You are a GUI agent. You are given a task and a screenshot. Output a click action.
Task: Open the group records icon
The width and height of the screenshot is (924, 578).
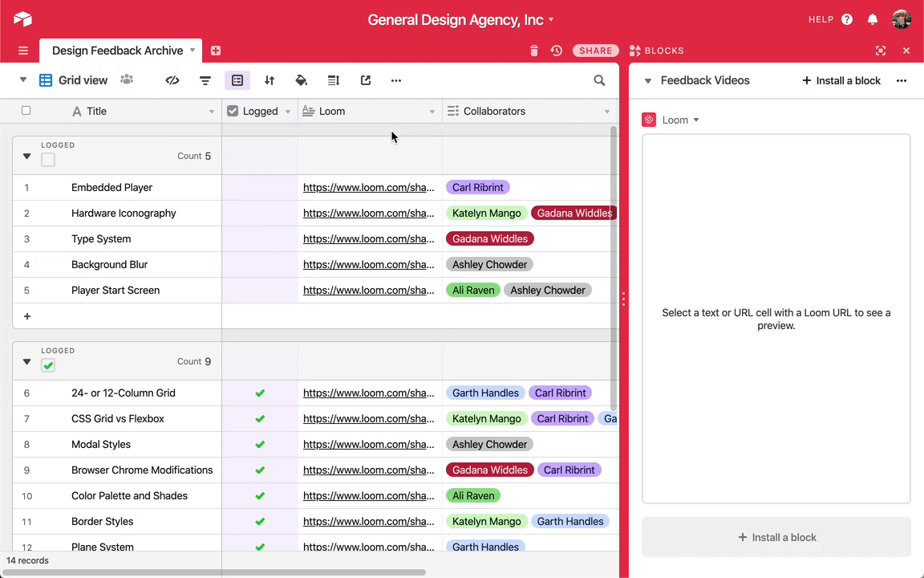237,80
